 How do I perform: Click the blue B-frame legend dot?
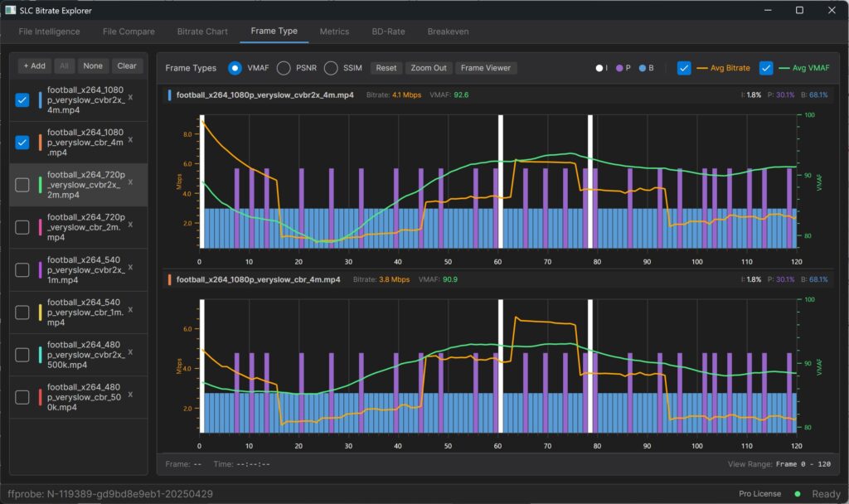tap(643, 68)
